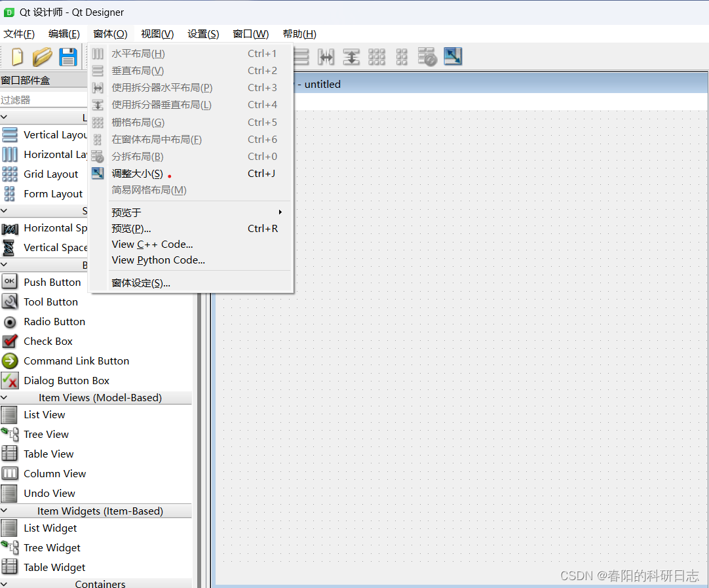This screenshot has height=588, width=709.
Task: Select the Tree Widget icon
Action: (x=10, y=548)
